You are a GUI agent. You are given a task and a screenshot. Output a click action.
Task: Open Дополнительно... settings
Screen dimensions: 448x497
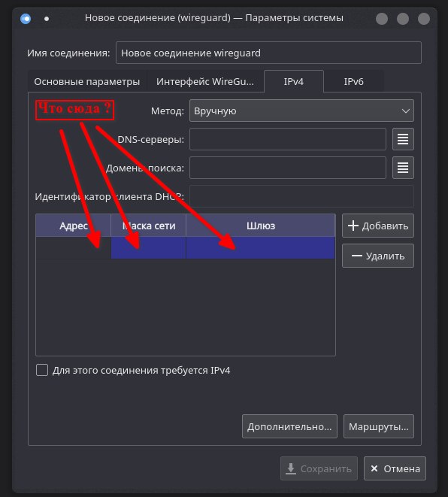tap(289, 426)
